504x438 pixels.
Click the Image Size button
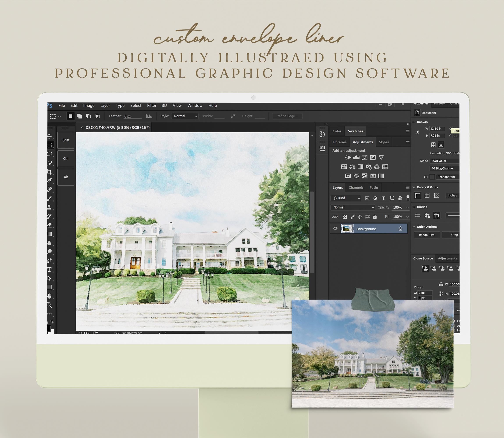click(427, 235)
